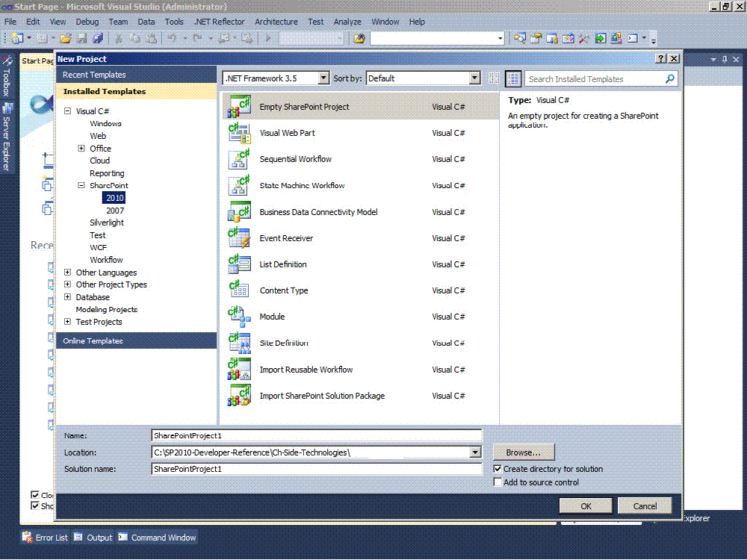Viewport: 747px width, 560px height.
Task: Select the Installed Templates header
Action: pyautogui.click(x=136, y=91)
